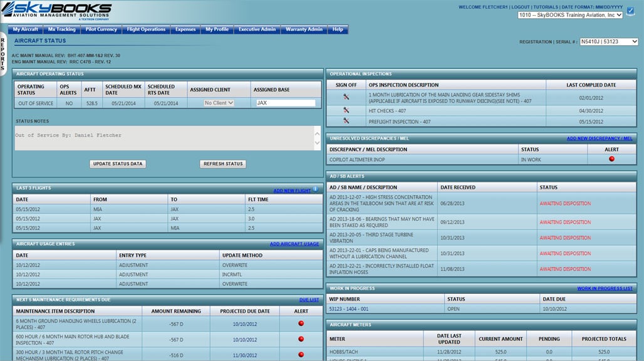Click the AD 2013-18-06 Bearings entry
Image resolution: width=644 pixels, height=361 pixels.
coord(382,222)
